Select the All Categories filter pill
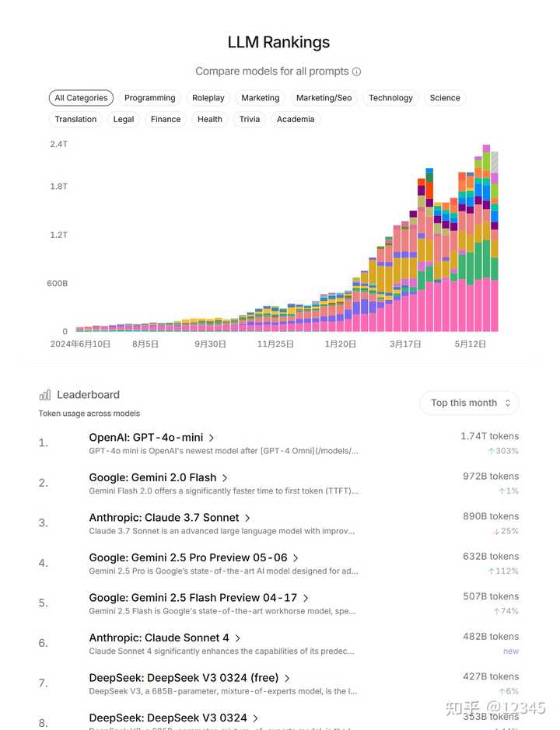The image size is (560, 730). (81, 98)
